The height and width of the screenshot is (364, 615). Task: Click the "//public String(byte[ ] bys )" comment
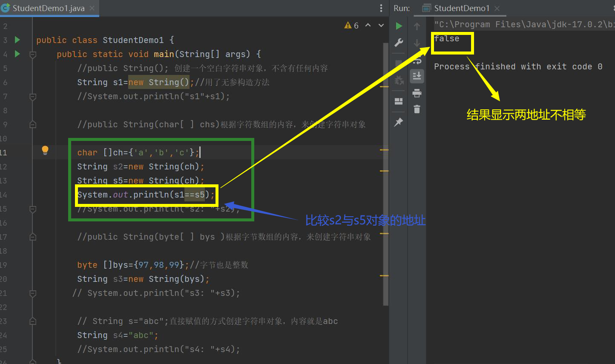224,237
